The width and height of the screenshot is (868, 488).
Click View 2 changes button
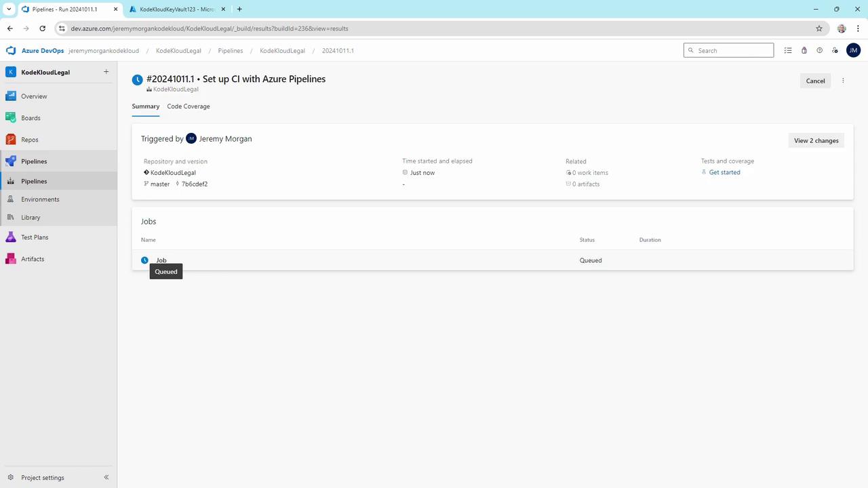tap(816, 140)
